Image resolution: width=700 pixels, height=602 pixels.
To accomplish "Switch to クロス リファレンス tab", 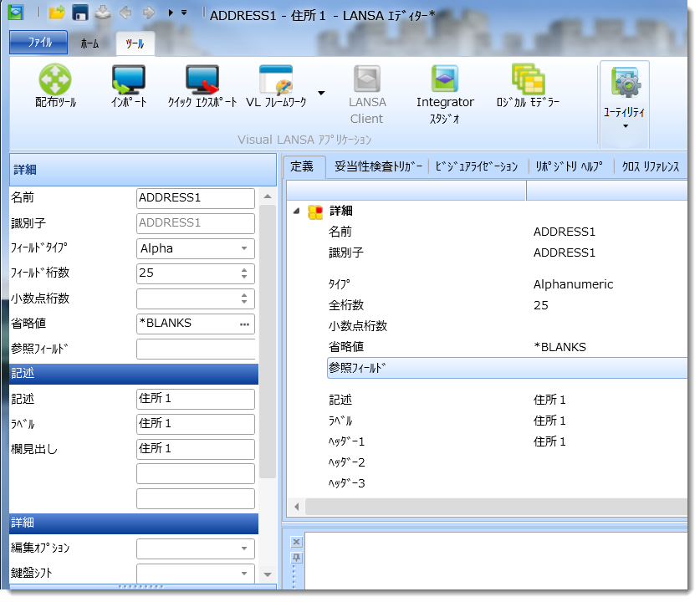I will pos(651,166).
